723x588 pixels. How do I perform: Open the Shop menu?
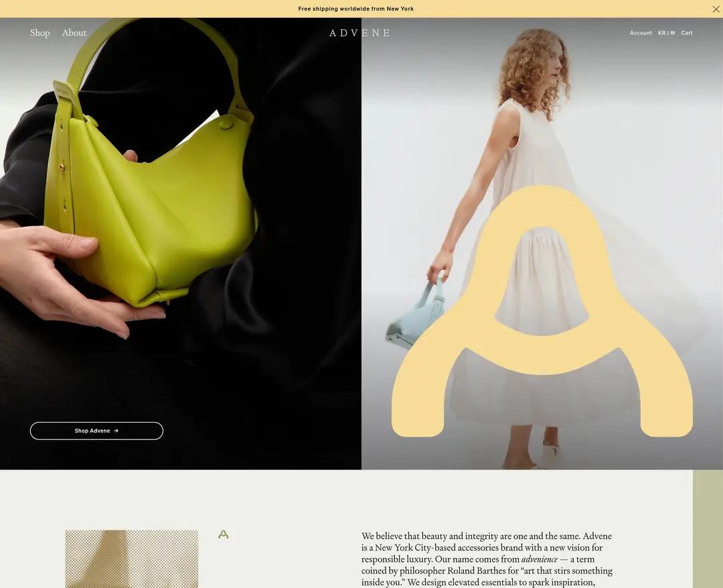click(39, 33)
